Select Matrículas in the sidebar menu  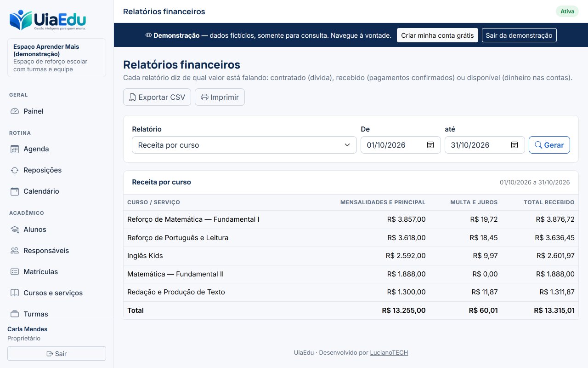pos(57,272)
